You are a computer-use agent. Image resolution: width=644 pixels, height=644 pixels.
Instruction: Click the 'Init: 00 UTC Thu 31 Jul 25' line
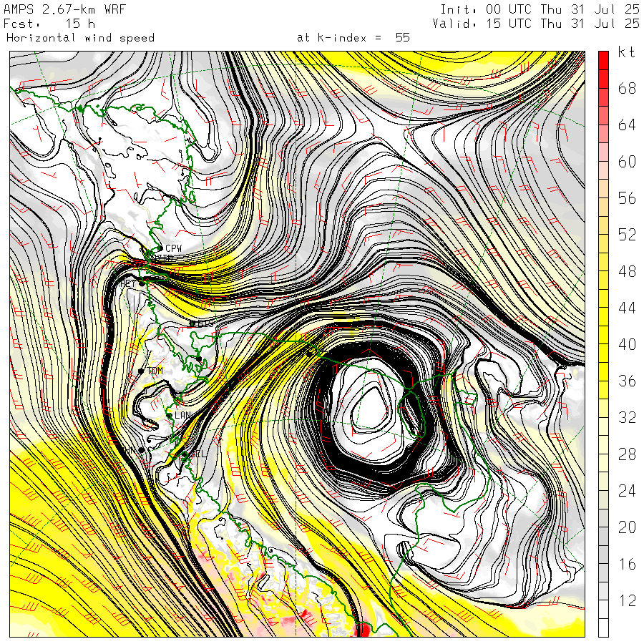540,9
